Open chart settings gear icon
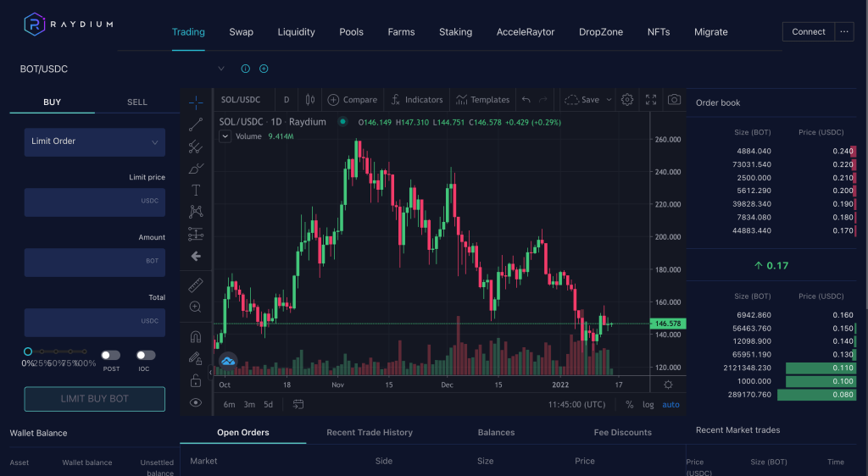The image size is (868, 476). (627, 99)
